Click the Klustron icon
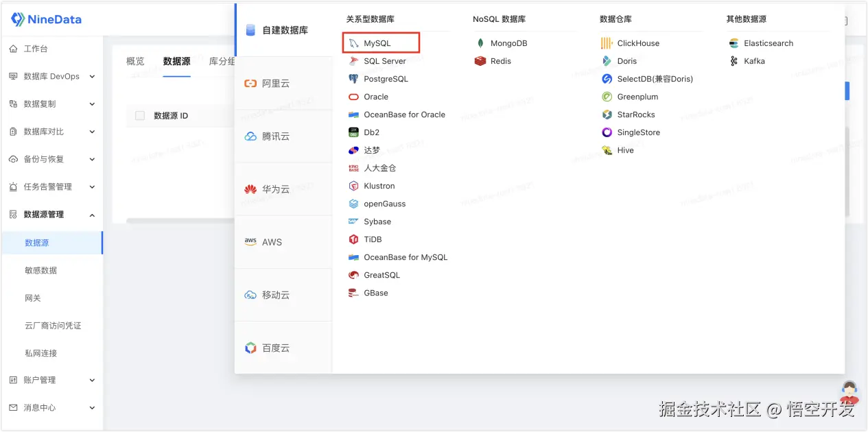Image resolution: width=868 pixels, height=432 pixels. (x=353, y=186)
